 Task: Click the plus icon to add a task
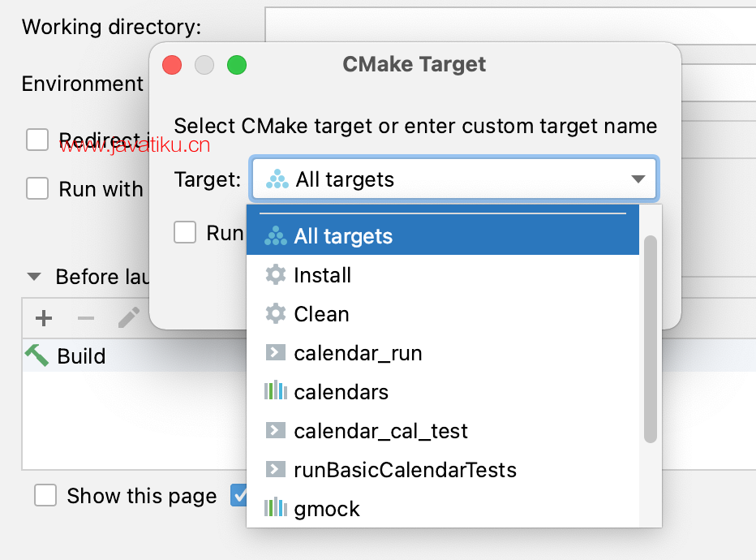44,318
